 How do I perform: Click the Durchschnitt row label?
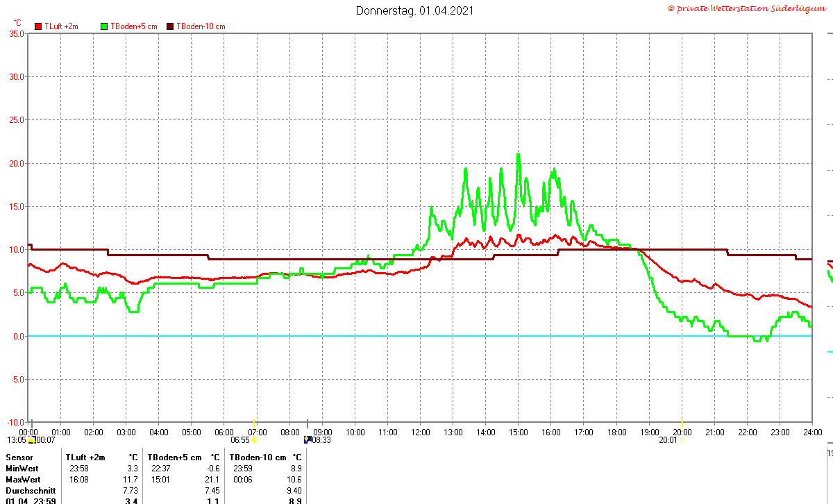[26, 491]
